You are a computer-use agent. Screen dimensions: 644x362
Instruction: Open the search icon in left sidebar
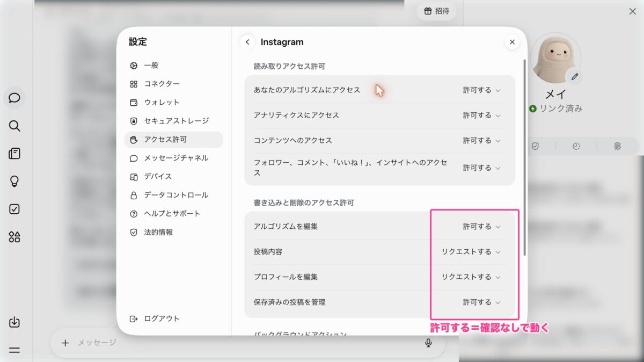[x=14, y=126]
